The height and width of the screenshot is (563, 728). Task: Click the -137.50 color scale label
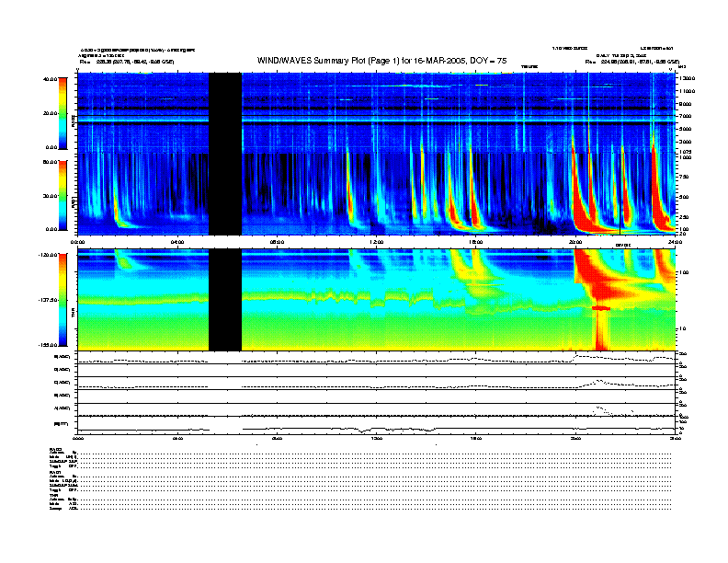click(49, 300)
